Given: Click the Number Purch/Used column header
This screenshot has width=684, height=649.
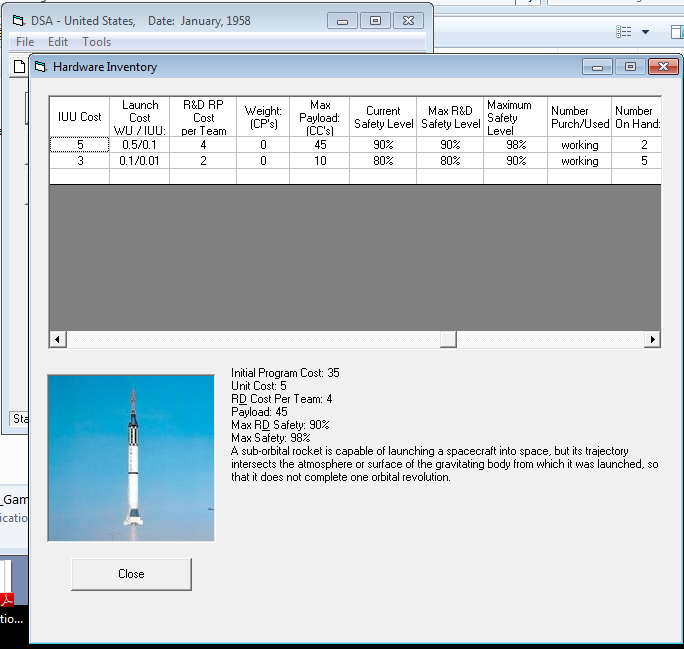Looking at the screenshot, I should (580, 117).
